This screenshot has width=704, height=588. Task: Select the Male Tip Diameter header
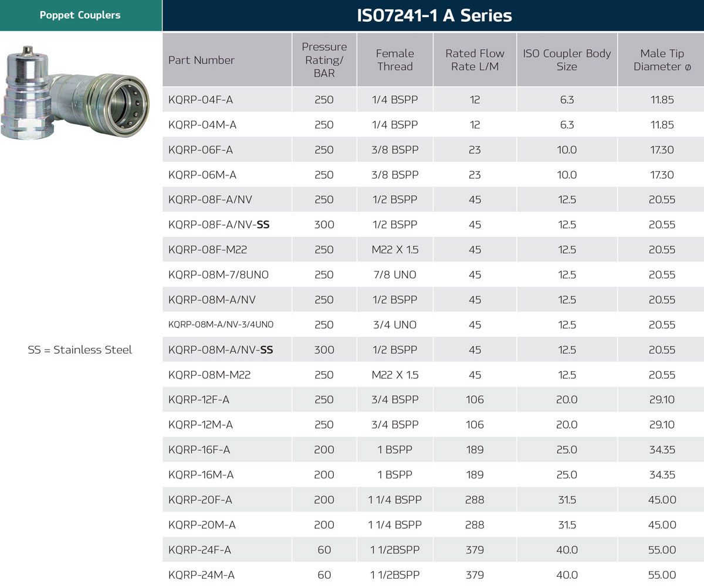(x=661, y=60)
